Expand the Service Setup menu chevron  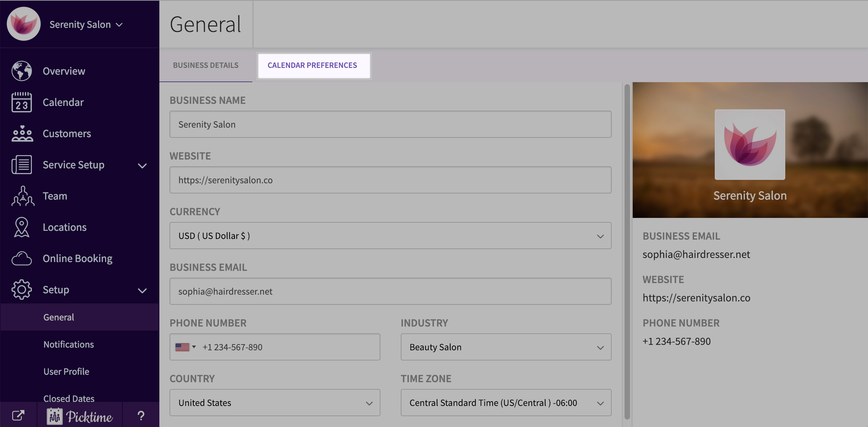click(142, 166)
